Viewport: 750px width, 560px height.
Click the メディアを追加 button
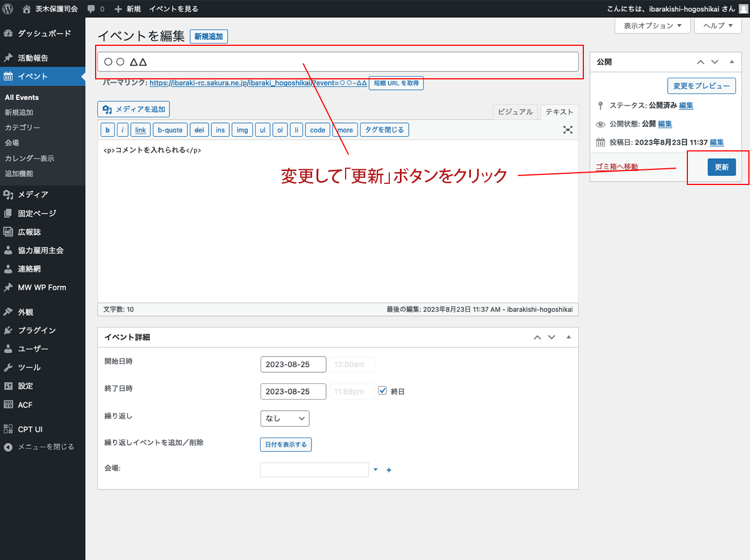click(134, 109)
